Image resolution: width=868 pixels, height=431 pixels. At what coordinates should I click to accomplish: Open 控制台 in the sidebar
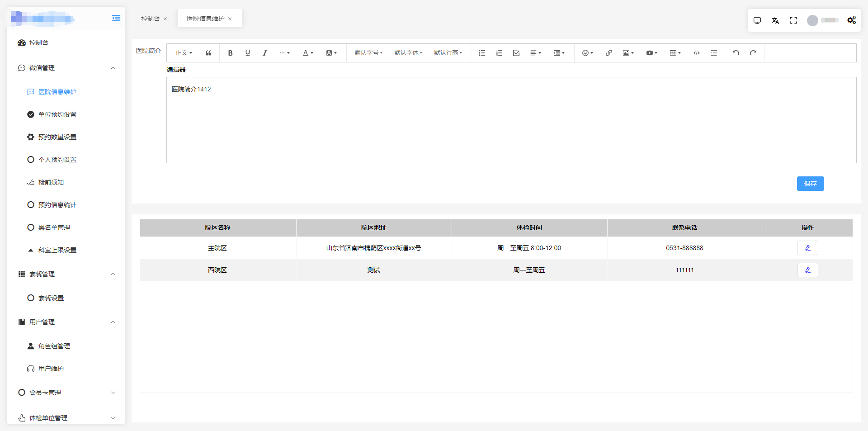tap(66, 43)
